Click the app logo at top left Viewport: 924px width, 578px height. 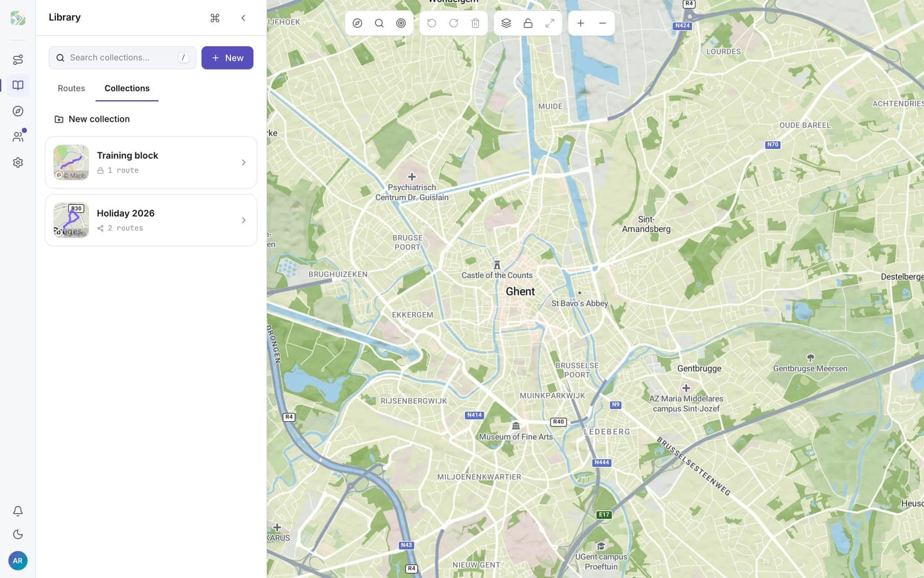point(18,18)
